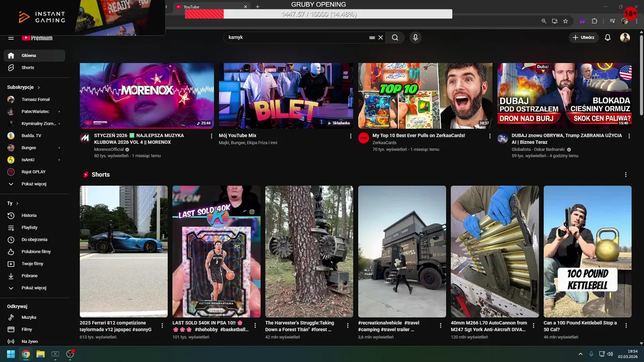Viewport: 644px width, 362px height.
Task: Open the Windows Start menu
Action: 11,354
